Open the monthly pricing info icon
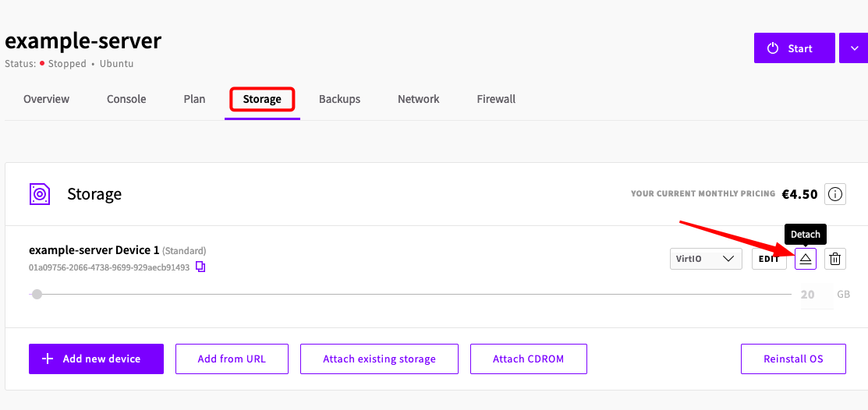Screen dimensions: 868x410 coord(835,194)
